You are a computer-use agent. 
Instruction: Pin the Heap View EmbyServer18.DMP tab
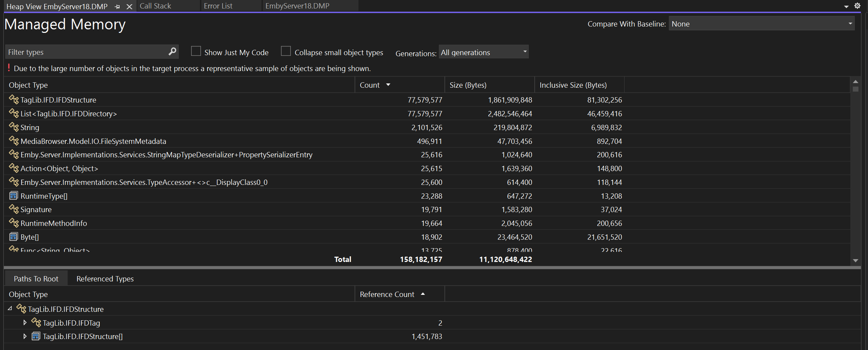(x=117, y=6)
